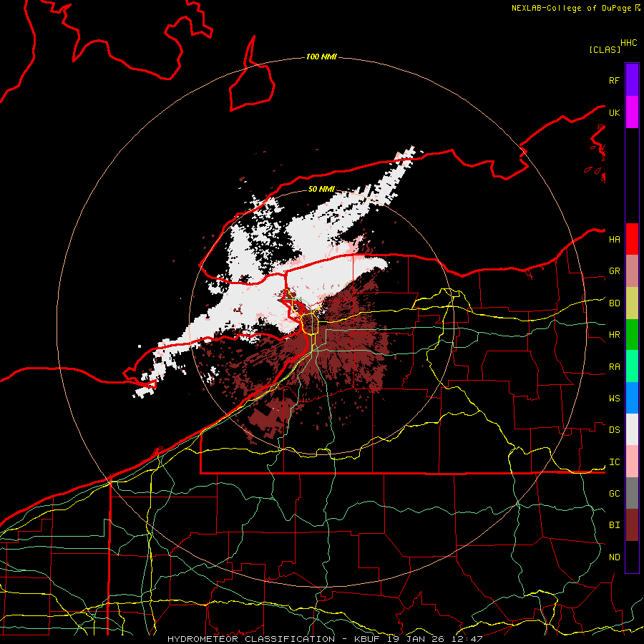Click the NEXLAB-College of DuPage credit text
The width and height of the screenshot is (644, 644).
(x=571, y=8)
